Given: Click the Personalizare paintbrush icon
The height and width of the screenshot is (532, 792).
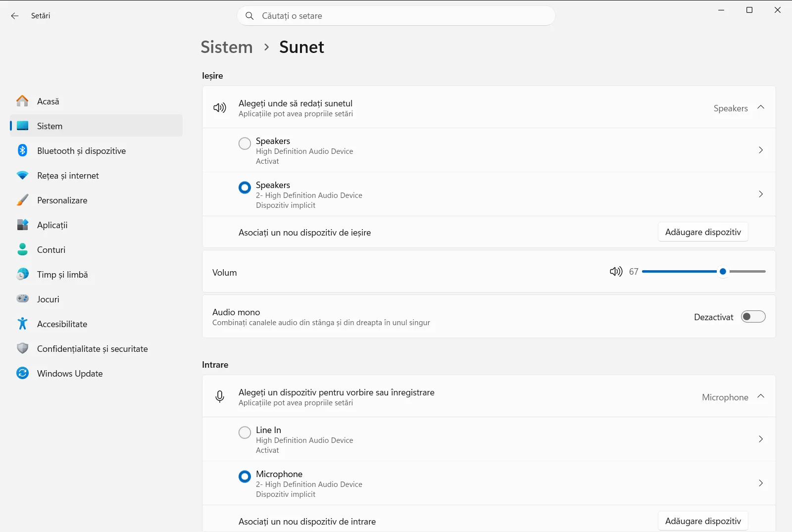Looking at the screenshot, I should [x=22, y=200].
